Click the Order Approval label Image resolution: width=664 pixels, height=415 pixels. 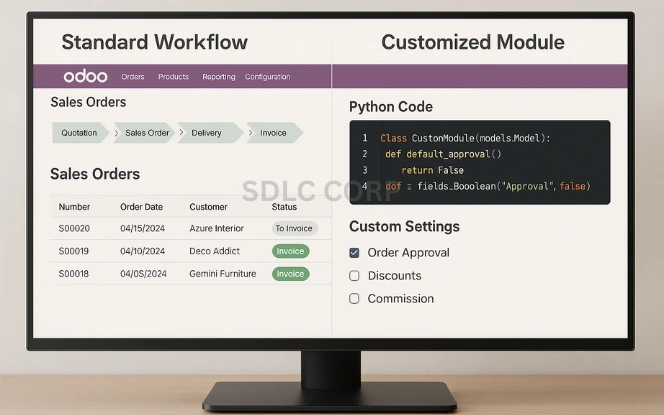(x=409, y=253)
